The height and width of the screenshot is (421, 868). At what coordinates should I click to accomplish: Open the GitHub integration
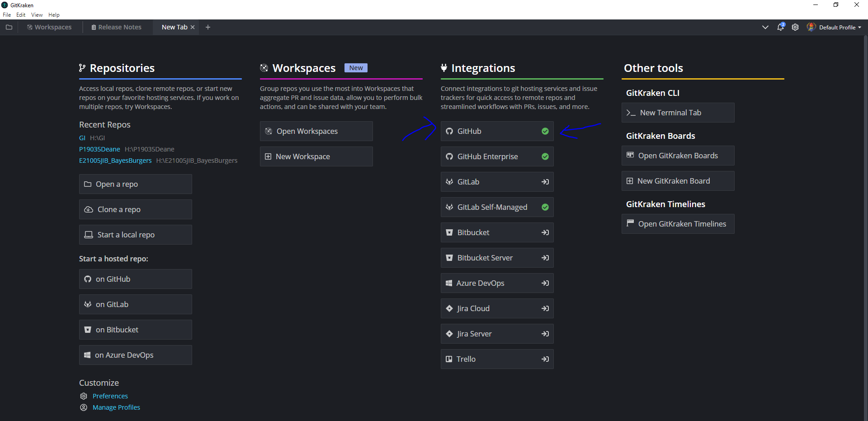pos(497,131)
